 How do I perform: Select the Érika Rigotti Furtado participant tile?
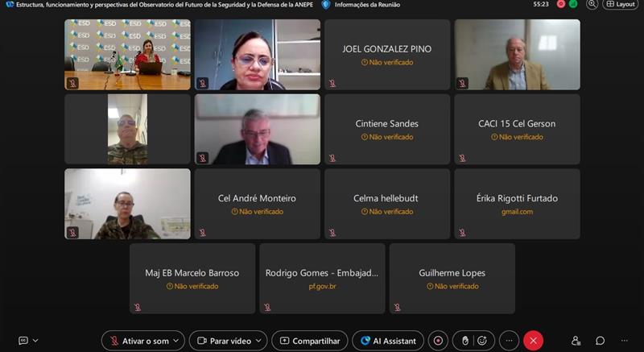517,204
